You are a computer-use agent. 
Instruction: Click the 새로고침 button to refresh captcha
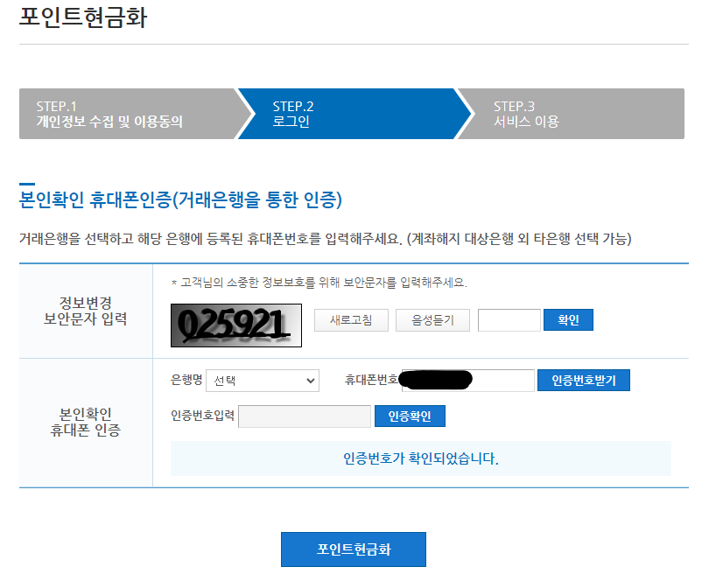tap(351, 319)
